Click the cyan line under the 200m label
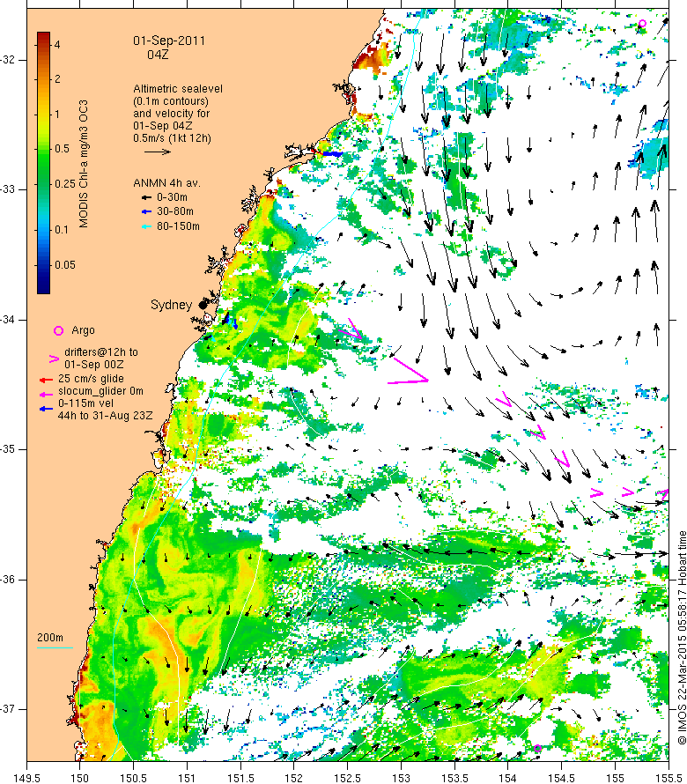 (55, 648)
